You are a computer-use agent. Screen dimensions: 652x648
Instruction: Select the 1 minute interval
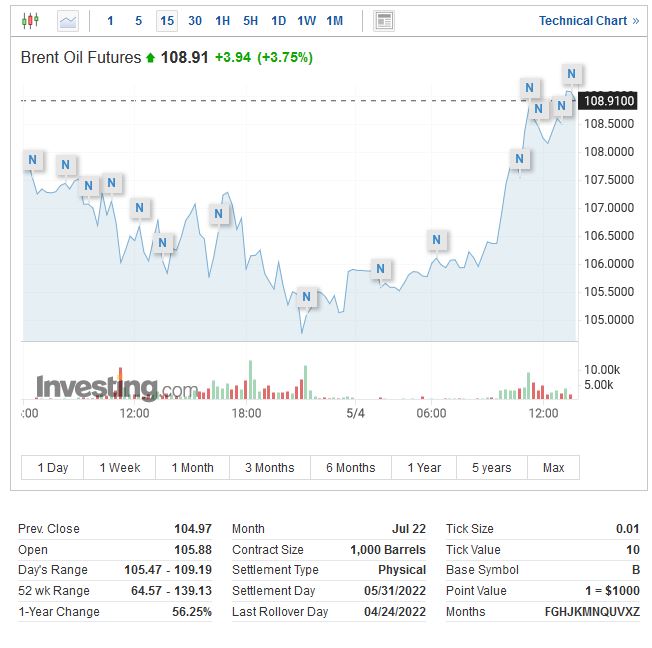[110, 20]
